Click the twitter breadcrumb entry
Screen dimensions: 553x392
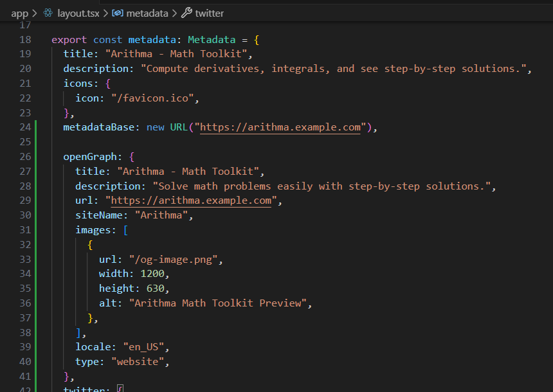point(210,13)
